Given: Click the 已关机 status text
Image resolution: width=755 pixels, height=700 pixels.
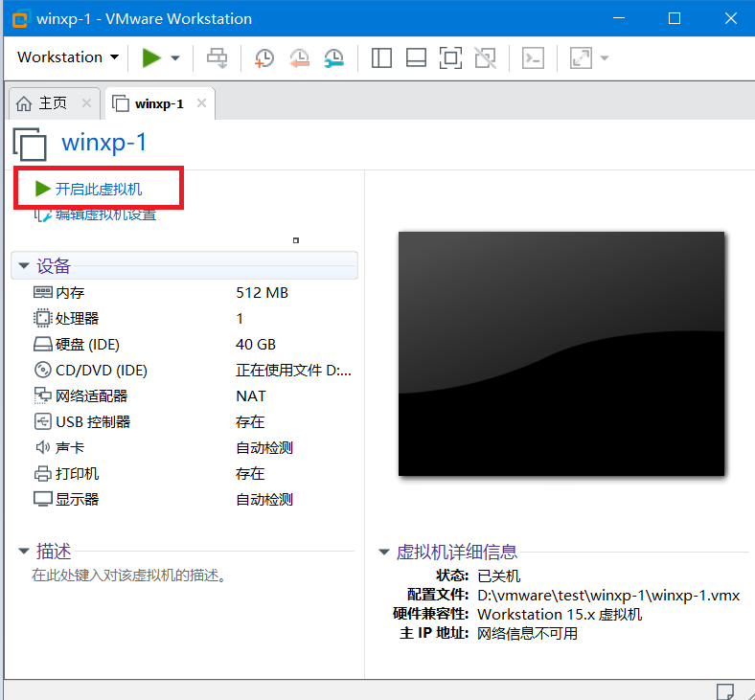Looking at the screenshot, I should click(499, 576).
